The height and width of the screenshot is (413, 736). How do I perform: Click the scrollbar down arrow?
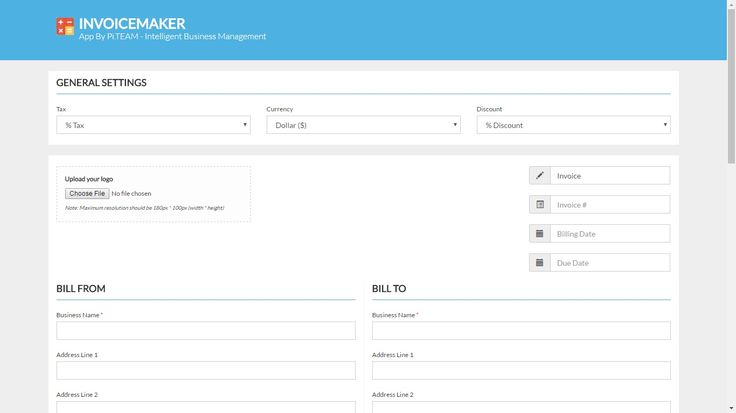731,409
